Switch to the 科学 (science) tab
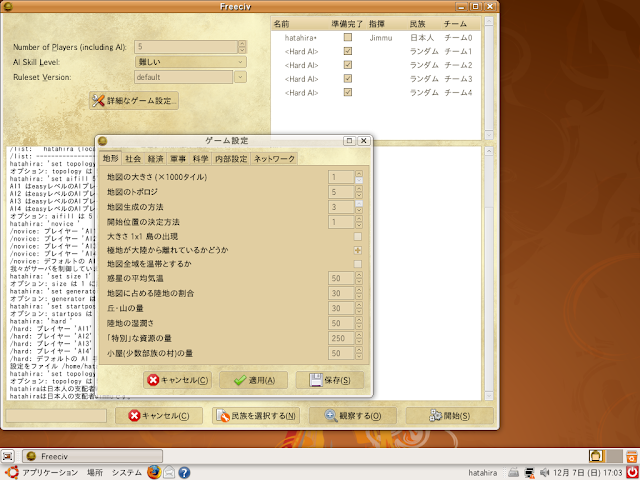The width and height of the screenshot is (640, 480). [x=200, y=159]
